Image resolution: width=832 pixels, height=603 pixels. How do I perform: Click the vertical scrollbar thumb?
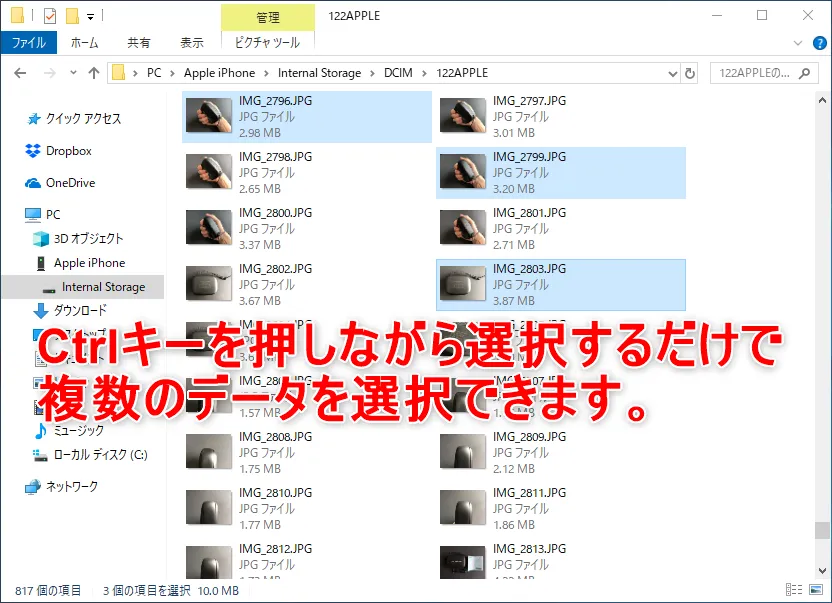[x=822, y=530]
